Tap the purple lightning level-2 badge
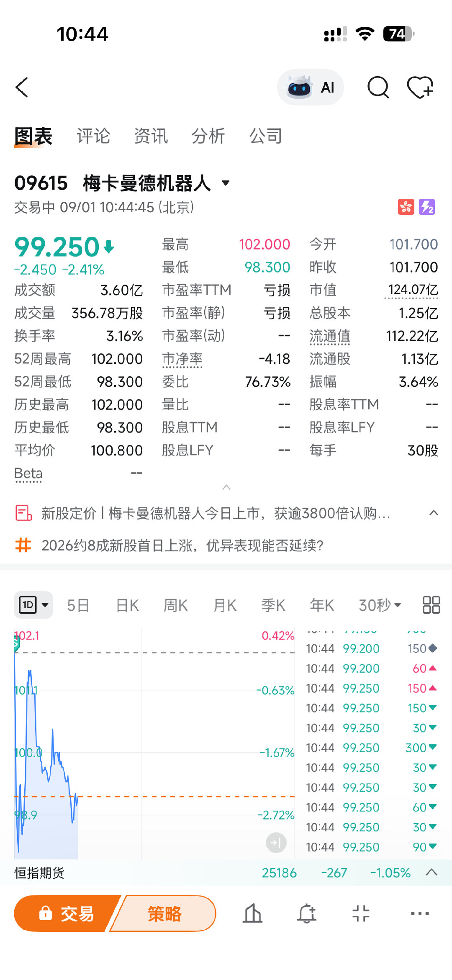Image resolution: width=452 pixels, height=980 pixels. pyautogui.click(x=427, y=207)
